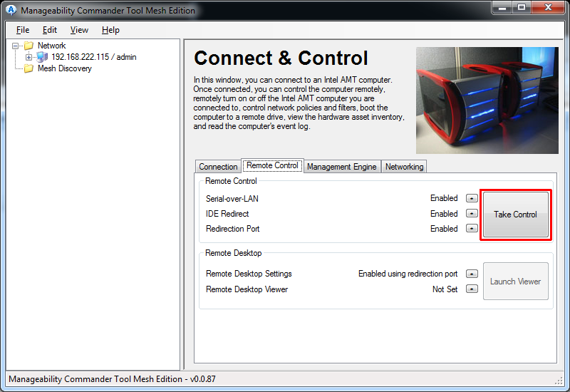Open the Networking tab
The width and height of the screenshot is (570, 392).
point(404,167)
